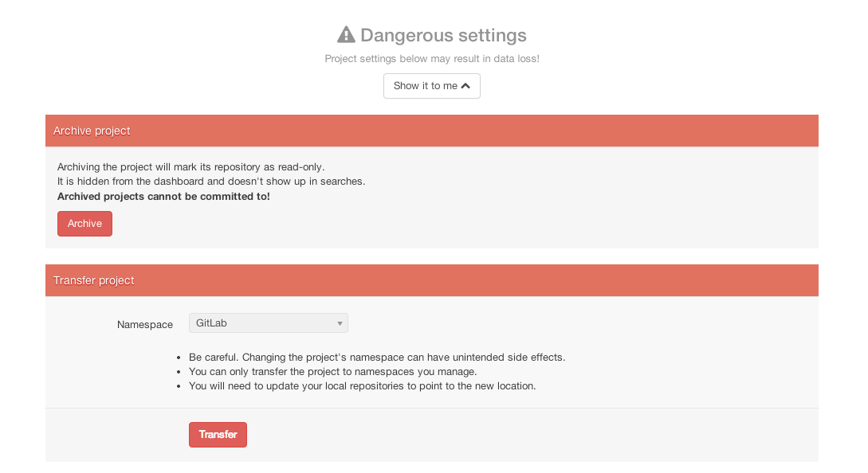Click the 'Be careful' bullet point
Viewport: 868px width, 473px height.
pyautogui.click(x=376, y=357)
